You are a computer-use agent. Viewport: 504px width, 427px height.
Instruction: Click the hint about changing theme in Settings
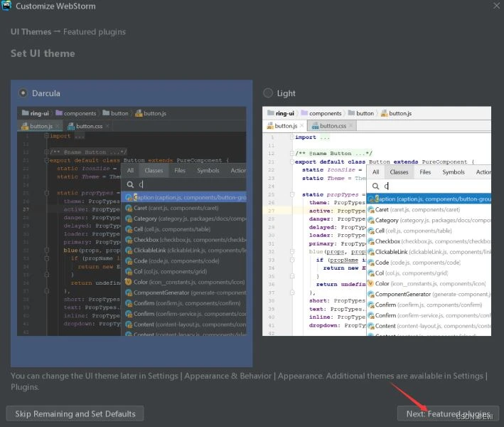[x=249, y=381]
